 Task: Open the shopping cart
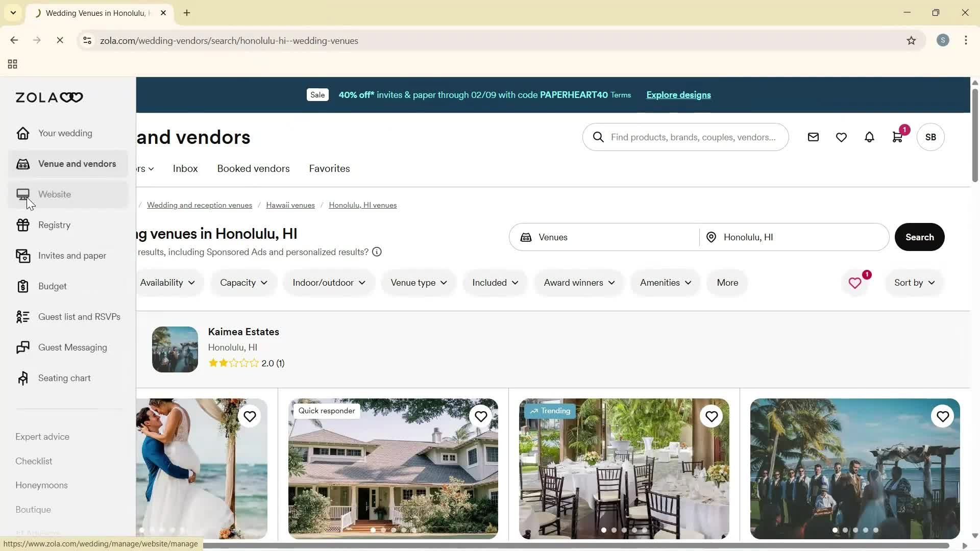point(897,137)
